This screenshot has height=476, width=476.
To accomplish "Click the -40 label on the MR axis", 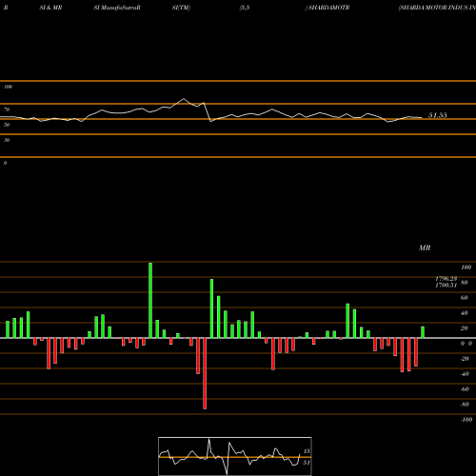I will (x=465, y=374).
